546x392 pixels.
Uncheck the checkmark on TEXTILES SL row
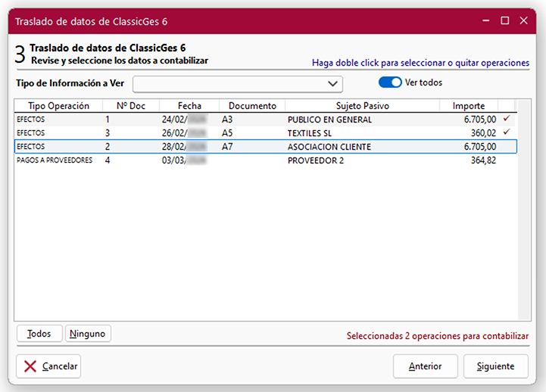pos(507,132)
